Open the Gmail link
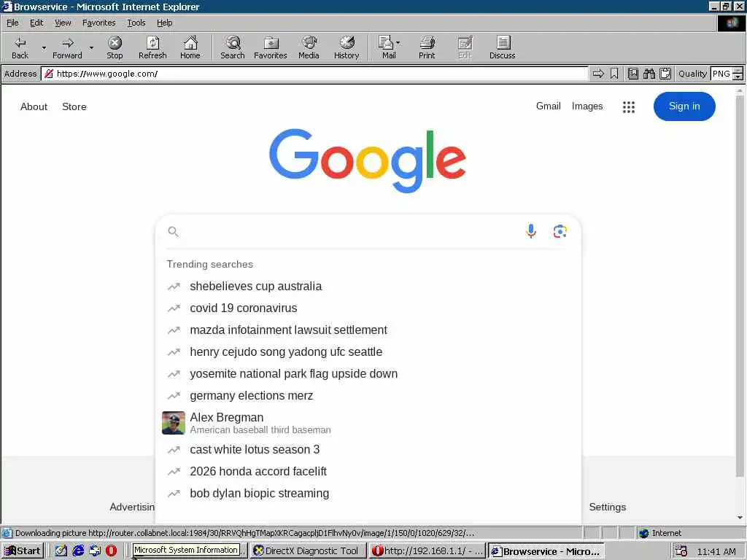 (x=549, y=106)
